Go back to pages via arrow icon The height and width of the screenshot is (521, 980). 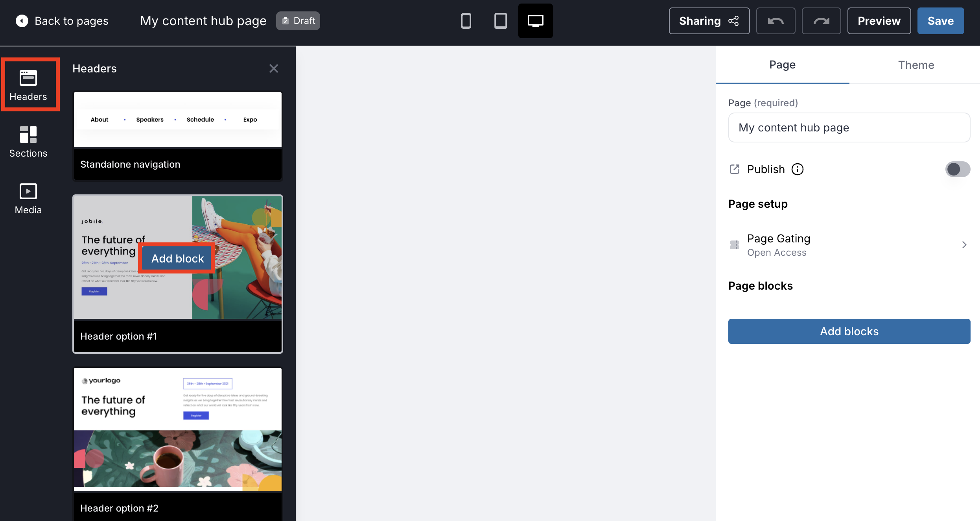(22, 21)
